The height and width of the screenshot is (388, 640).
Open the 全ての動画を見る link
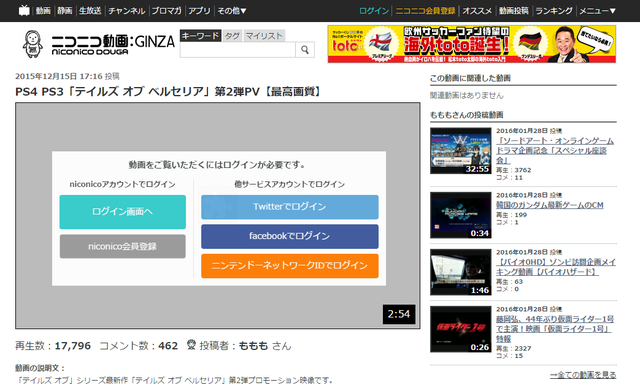[583, 375]
